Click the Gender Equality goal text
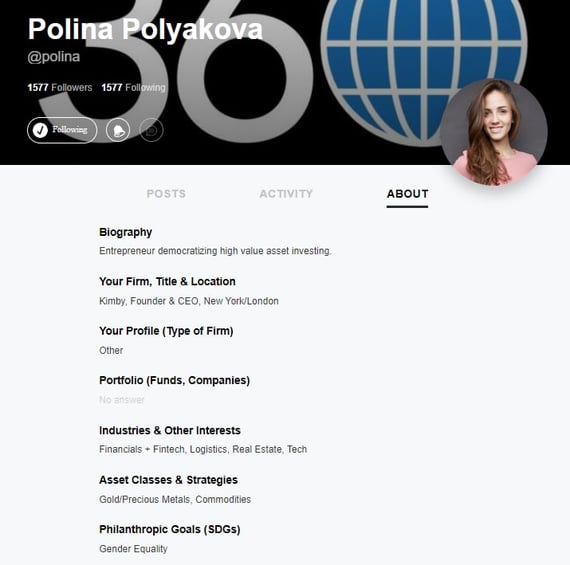The width and height of the screenshot is (570, 565). 133,549
